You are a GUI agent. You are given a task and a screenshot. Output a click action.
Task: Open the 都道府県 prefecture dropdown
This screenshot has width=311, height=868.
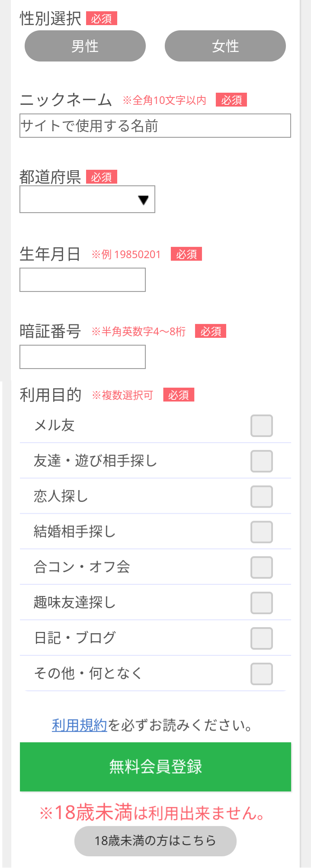(x=87, y=199)
